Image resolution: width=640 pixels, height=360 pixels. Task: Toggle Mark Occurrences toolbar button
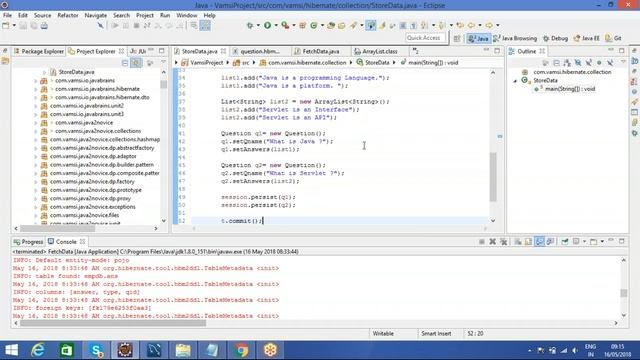pyautogui.click(x=382, y=25)
